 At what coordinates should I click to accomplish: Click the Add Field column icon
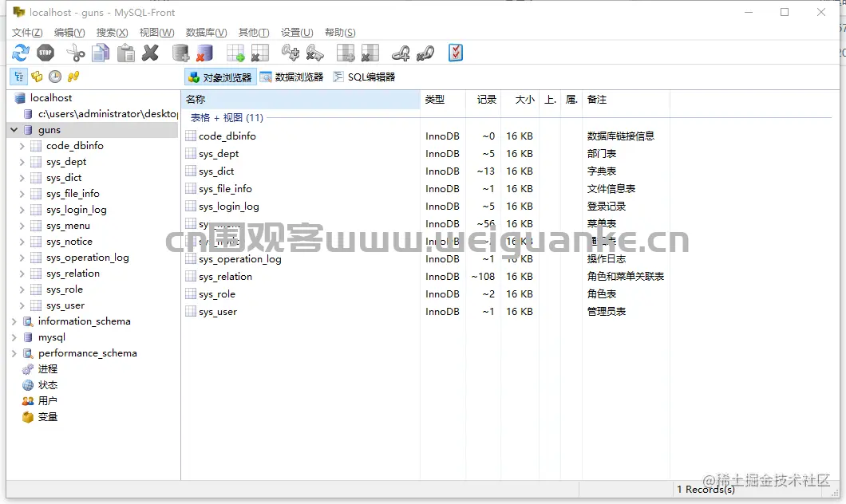coord(346,53)
